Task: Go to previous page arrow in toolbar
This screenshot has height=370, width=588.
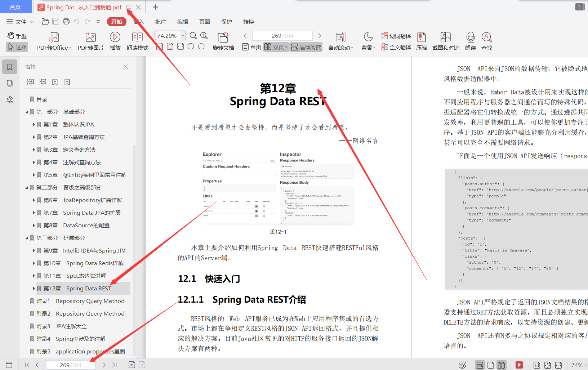Action: coord(245,36)
